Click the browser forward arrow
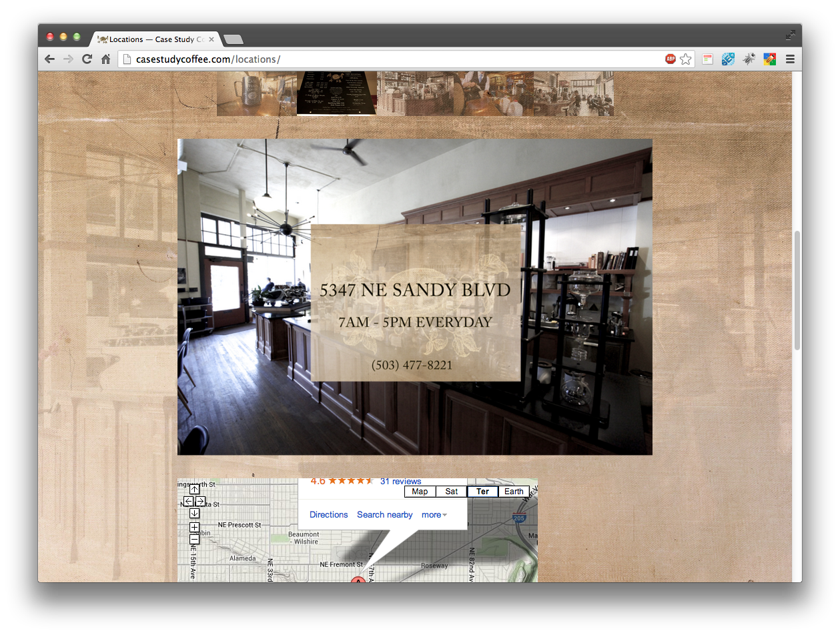840x635 pixels. 68,59
